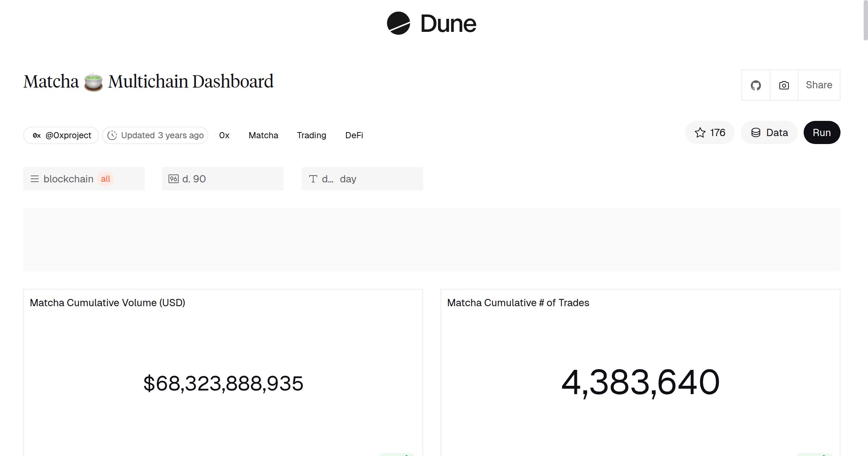
Task: Click the clock icon next to Updated 3 years ago
Action: pos(112,135)
